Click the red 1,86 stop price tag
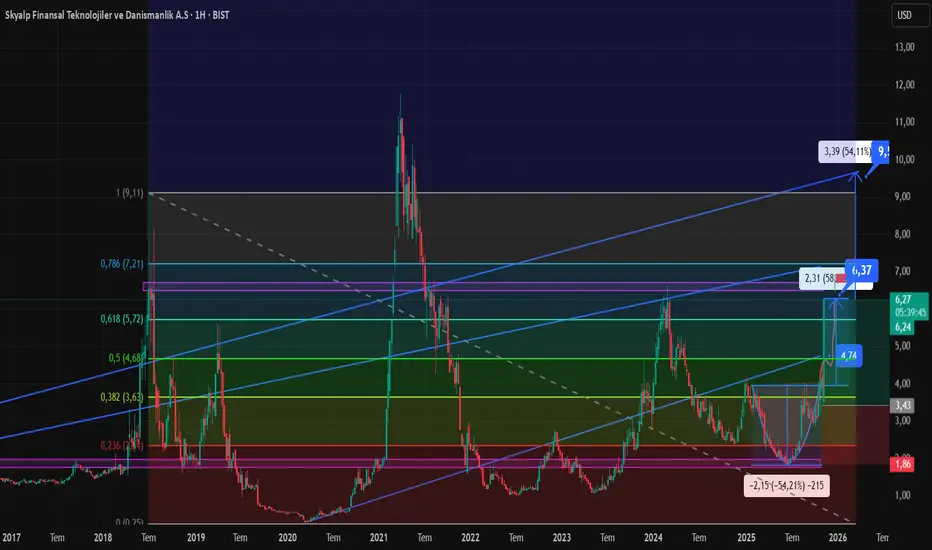932x550 pixels. tap(902, 464)
